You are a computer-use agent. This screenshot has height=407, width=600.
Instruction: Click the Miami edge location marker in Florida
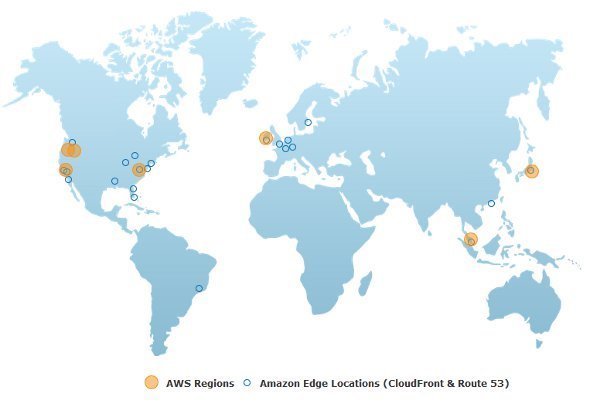[x=134, y=197]
